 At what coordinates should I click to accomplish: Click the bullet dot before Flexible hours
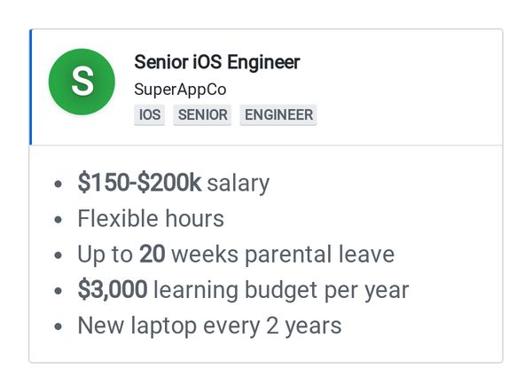(x=59, y=220)
